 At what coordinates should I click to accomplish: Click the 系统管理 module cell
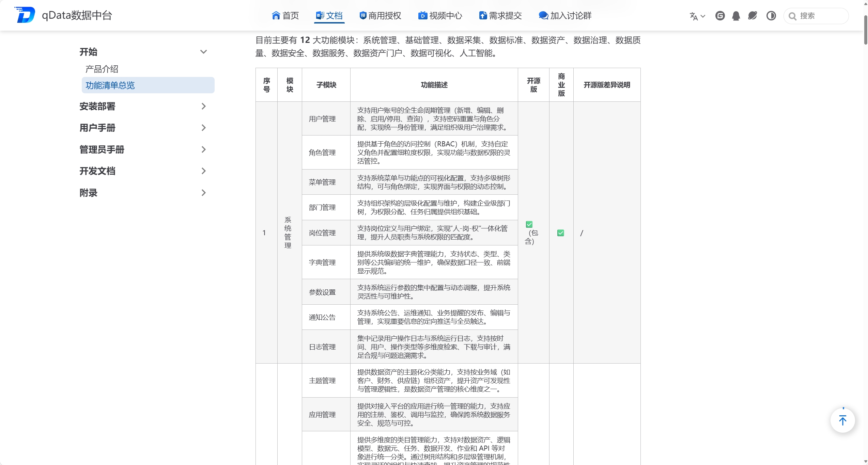pos(290,233)
